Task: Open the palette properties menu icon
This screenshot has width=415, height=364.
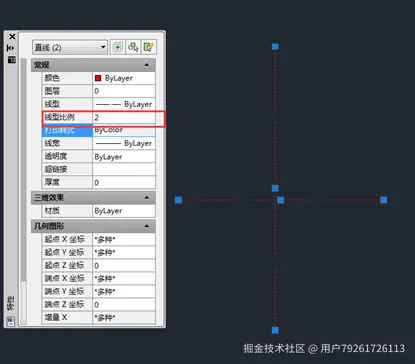Action: (x=12, y=60)
